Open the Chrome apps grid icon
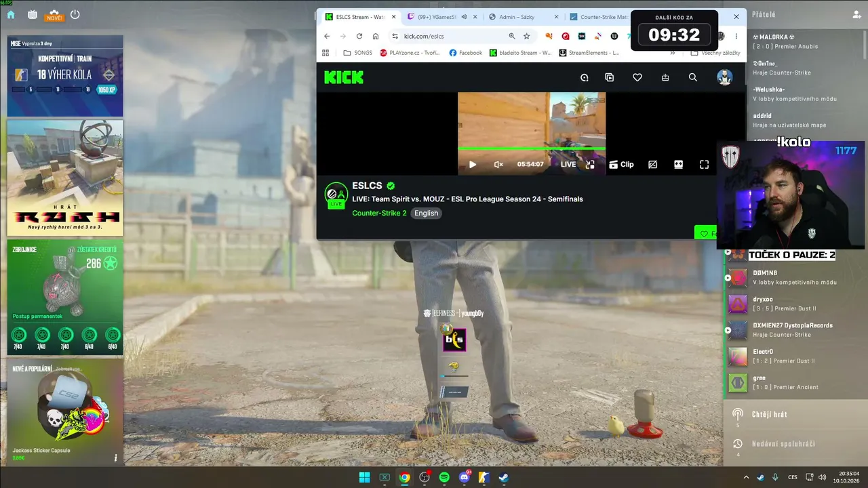Screen dimensions: 868x488 [325, 53]
